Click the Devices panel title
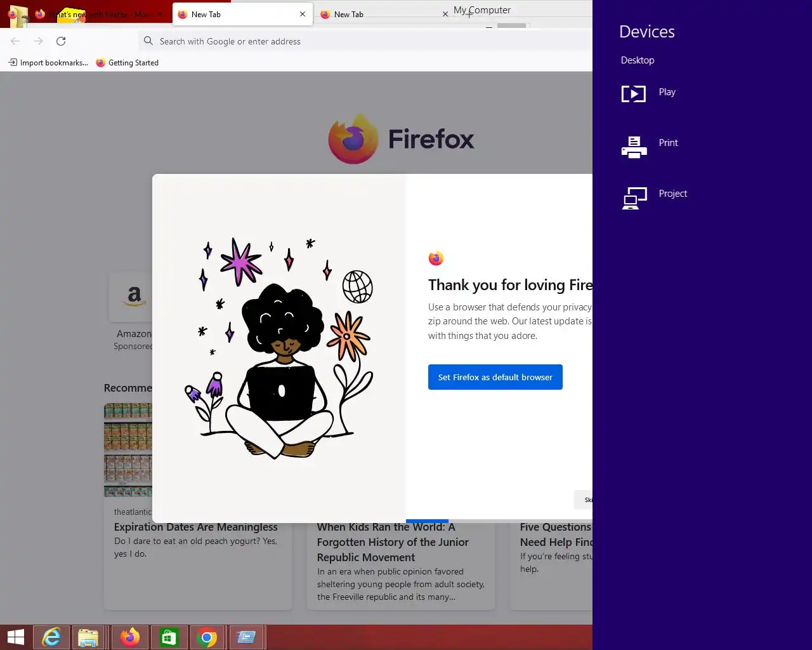 tap(646, 32)
